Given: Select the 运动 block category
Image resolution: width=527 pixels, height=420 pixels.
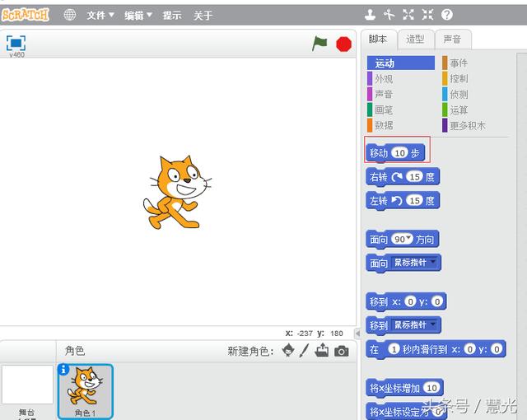Looking at the screenshot, I should click(401, 63).
